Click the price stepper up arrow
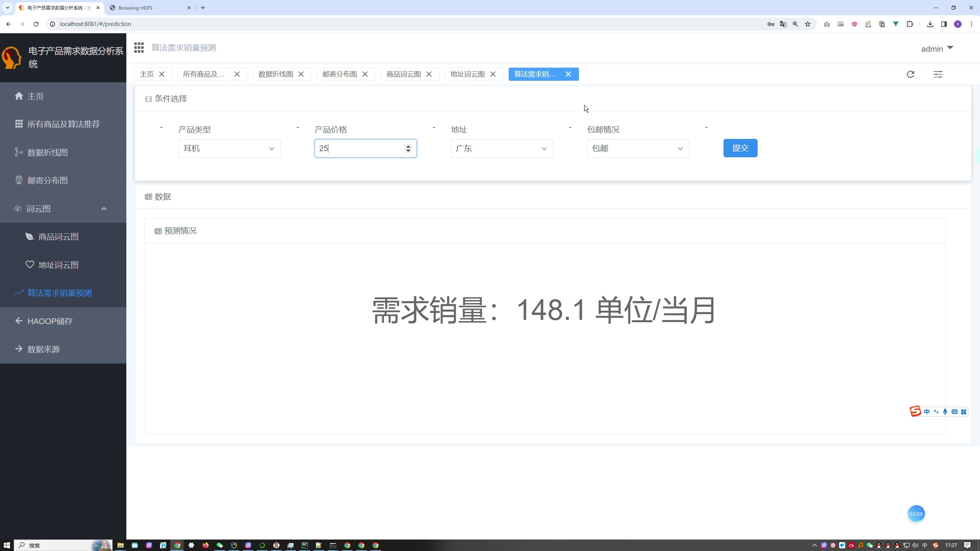The image size is (980, 551). coord(408,145)
